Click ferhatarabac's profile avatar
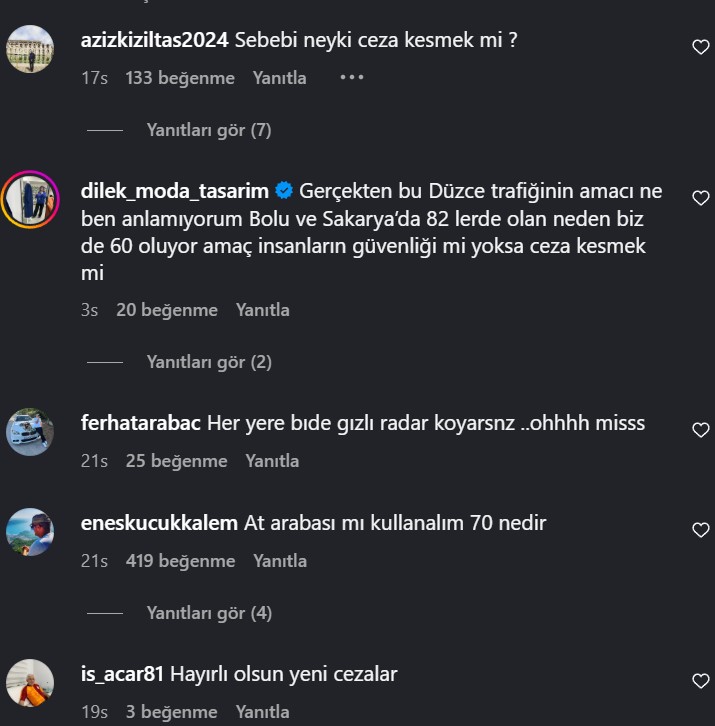 point(30,431)
